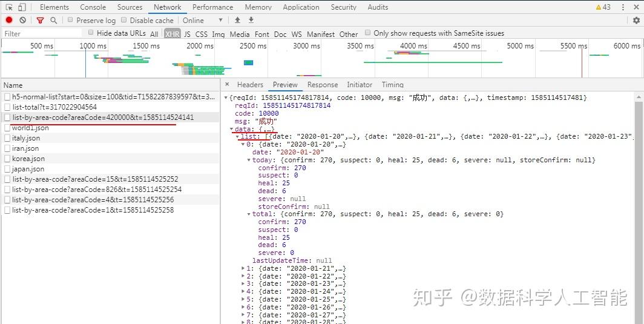Collapse list item 0
This screenshot has width=644, height=324.
point(243,144)
